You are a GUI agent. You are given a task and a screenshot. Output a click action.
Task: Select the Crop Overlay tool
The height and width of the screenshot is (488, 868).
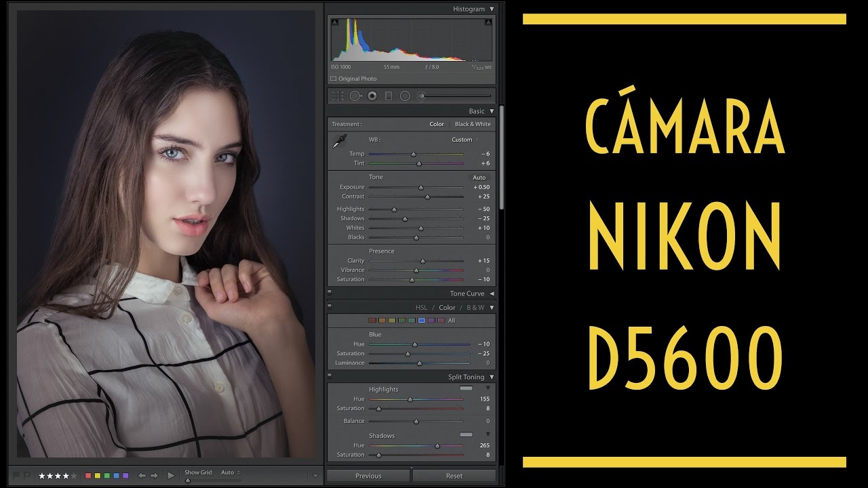(x=338, y=96)
